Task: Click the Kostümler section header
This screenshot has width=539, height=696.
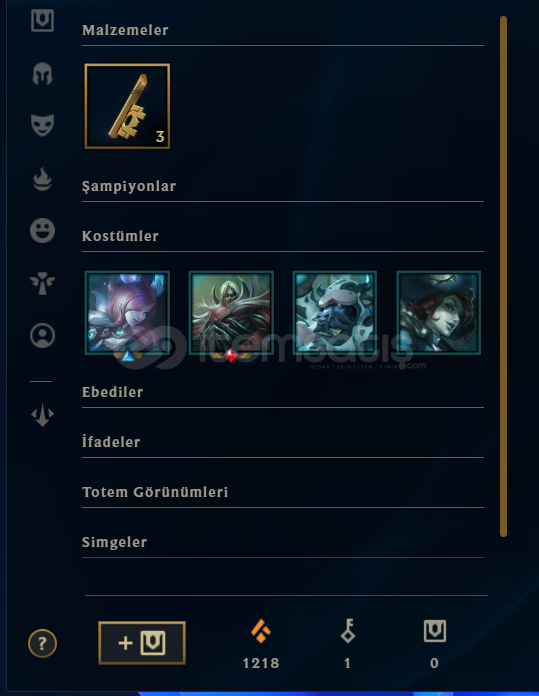Action: 120,236
